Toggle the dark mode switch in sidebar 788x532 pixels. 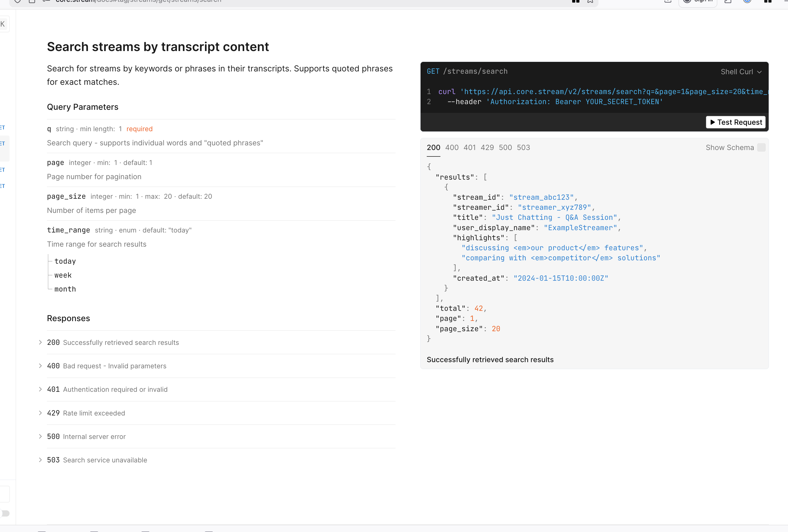coord(5,513)
